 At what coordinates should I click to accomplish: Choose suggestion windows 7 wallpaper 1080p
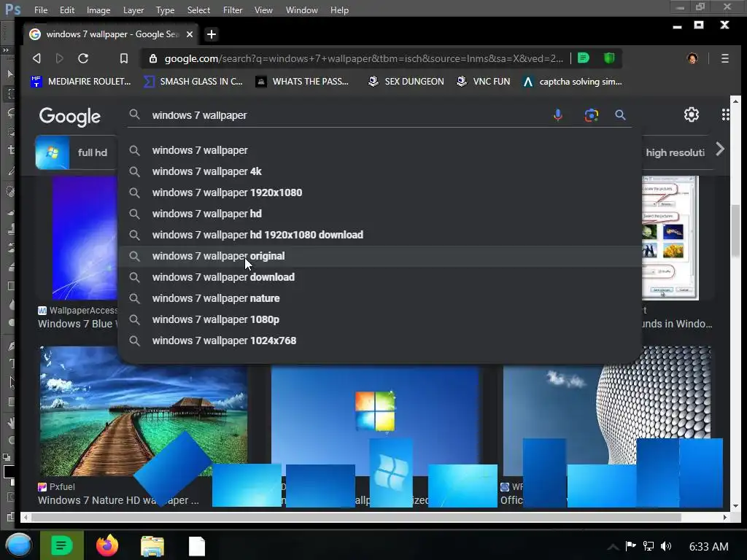(x=379, y=319)
